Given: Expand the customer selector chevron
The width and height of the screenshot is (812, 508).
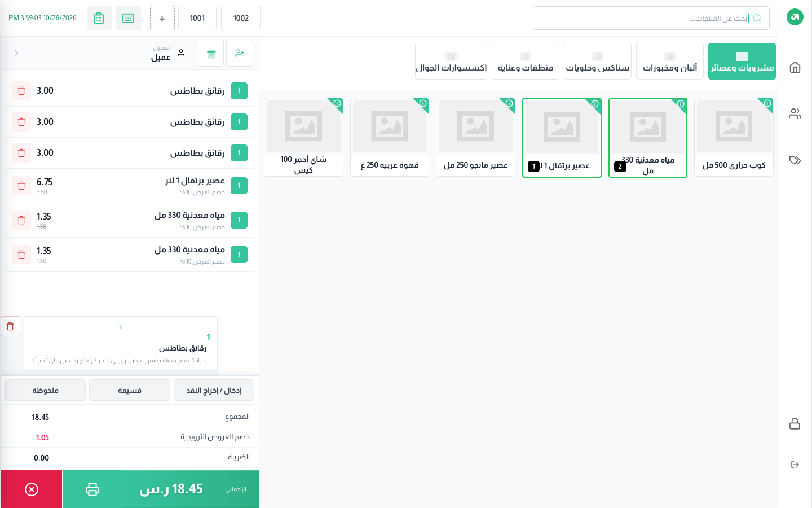Looking at the screenshot, I should [x=16, y=53].
